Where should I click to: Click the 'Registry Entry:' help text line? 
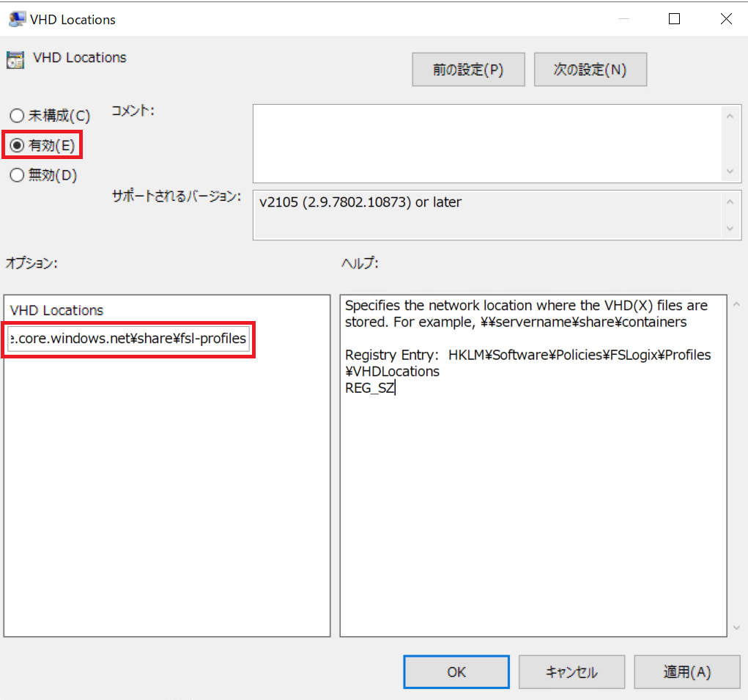[x=528, y=355]
